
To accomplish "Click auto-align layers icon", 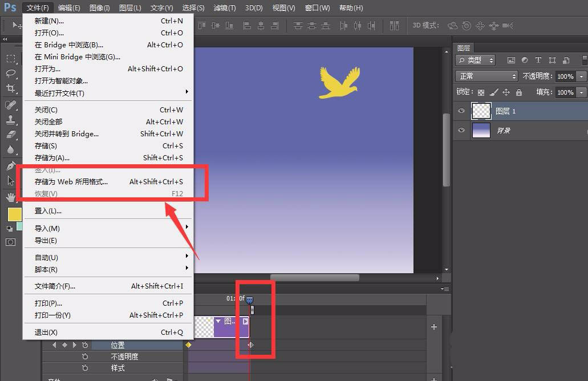I will (394, 26).
